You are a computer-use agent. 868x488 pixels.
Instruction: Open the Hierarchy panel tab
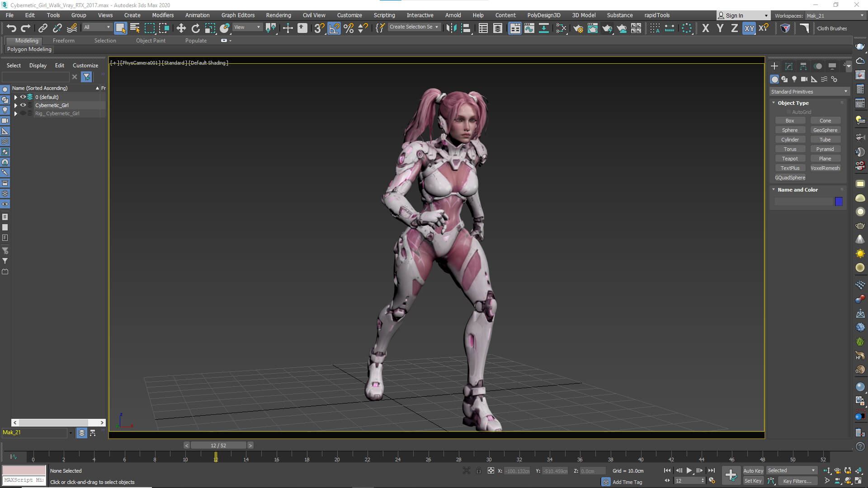point(803,66)
